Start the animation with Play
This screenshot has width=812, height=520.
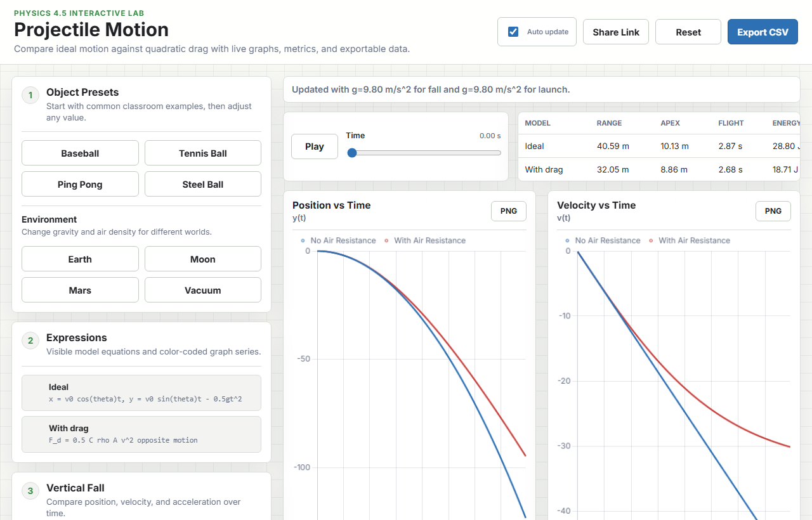point(315,146)
